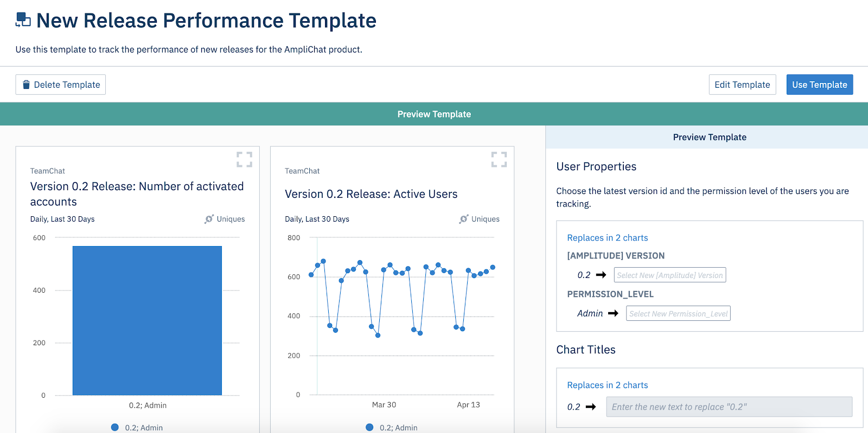Click the [AMPLITUDE] VERSION label
The image size is (868, 433).
(616, 256)
